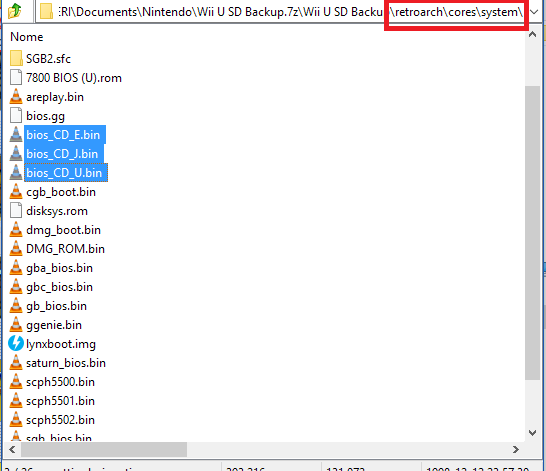The image size is (546, 471).
Task: Click the horizontal scrollbar right arrow
Action: (x=516, y=449)
